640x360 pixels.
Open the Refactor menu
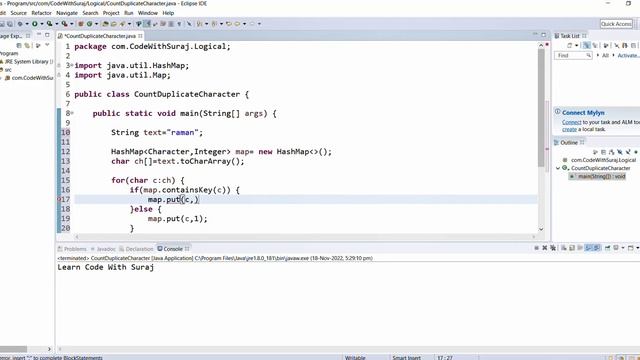(41, 13)
